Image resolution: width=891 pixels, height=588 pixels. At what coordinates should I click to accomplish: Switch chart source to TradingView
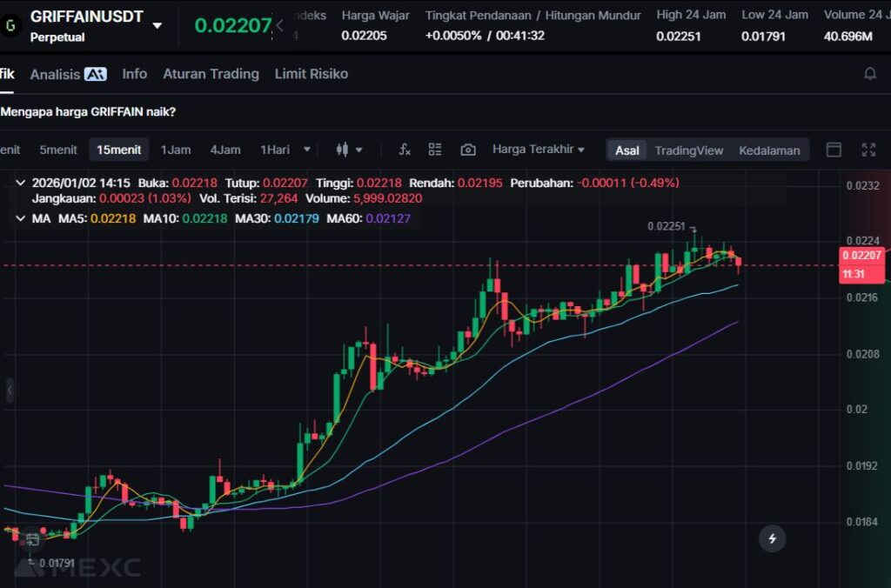tap(688, 150)
